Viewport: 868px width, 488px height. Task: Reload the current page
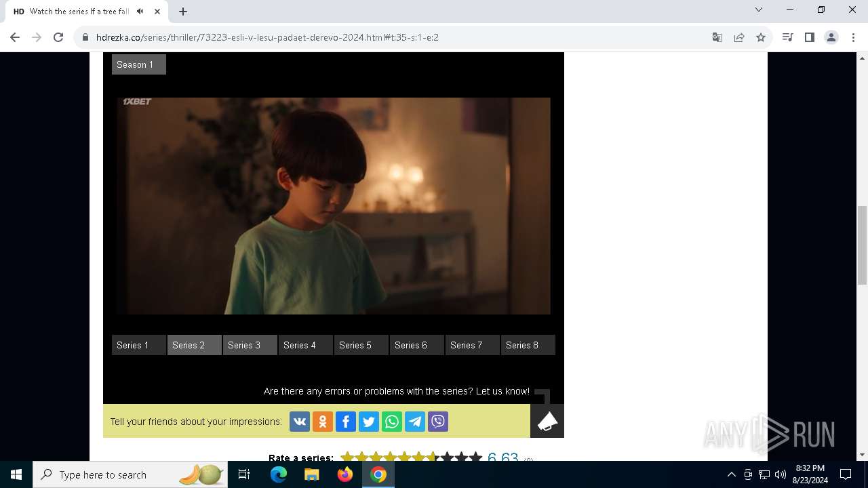click(58, 37)
